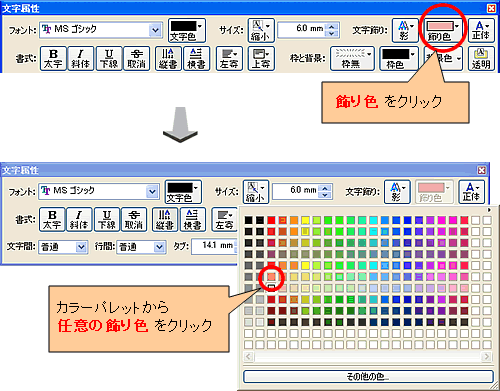The height and width of the screenshot is (391, 500).
Task: Open 左寄 alignment button in lower panel
Action: point(225,220)
